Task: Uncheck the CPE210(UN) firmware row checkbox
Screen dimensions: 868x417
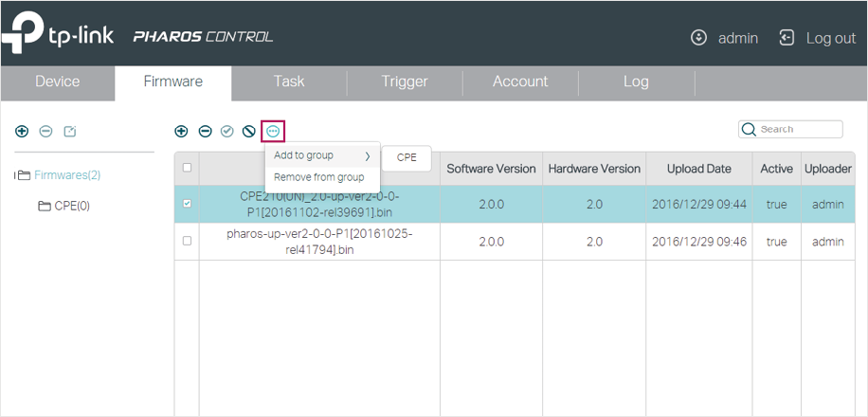Action: pos(187,204)
